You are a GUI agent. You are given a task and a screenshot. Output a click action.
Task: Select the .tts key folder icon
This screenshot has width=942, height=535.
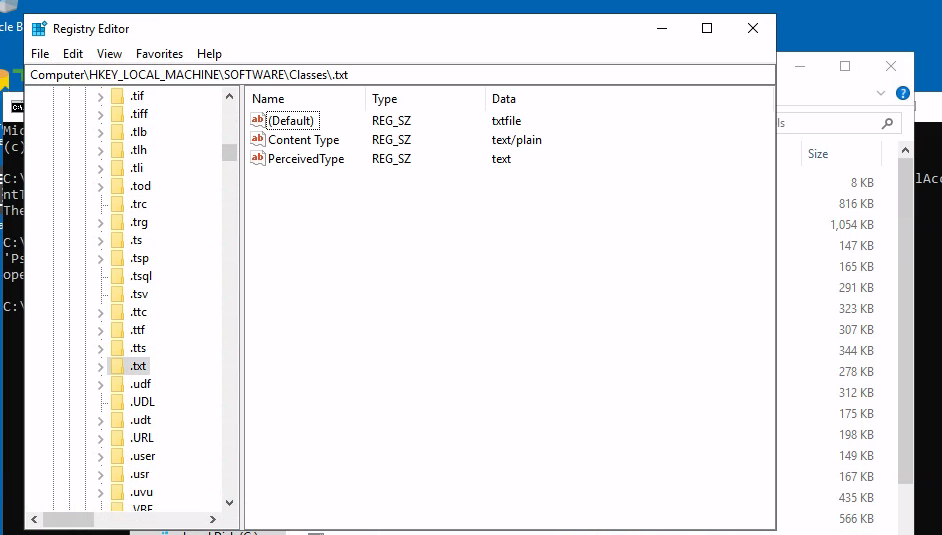coord(118,348)
